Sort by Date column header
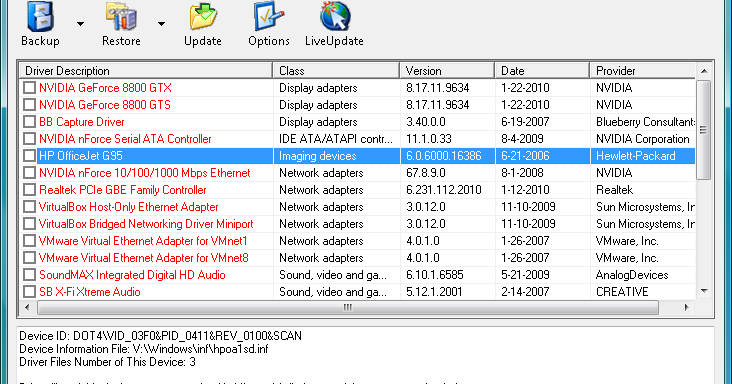Viewport: 732px width, 384px height. tap(542, 70)
